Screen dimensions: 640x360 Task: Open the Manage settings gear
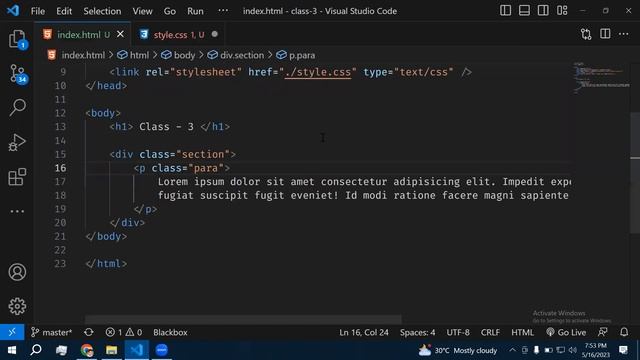(17, 306)
